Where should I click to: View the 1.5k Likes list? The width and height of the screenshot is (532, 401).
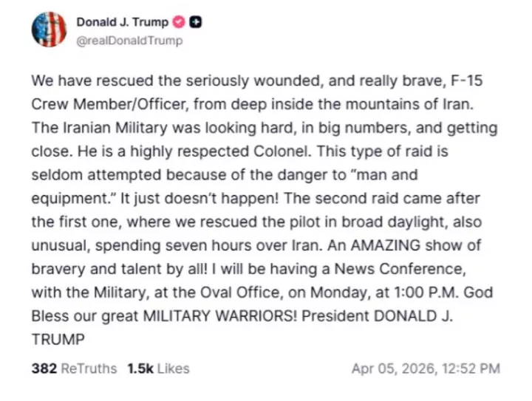point(157,368)
